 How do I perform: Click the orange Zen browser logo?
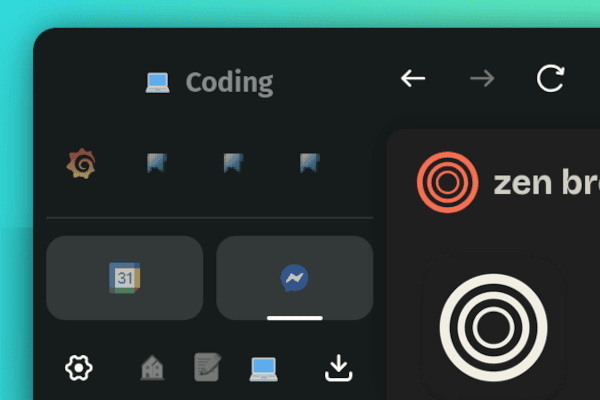coord(447,182)
